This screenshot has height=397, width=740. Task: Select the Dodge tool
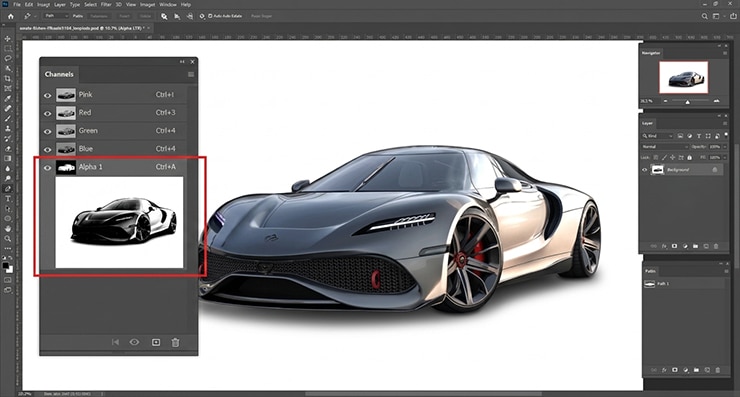(x=8, y=178)
